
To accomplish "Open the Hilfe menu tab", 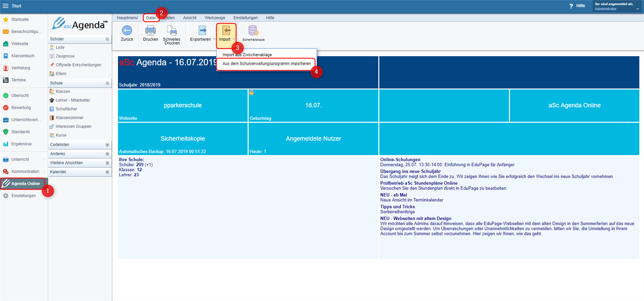I will pos(270,18).
